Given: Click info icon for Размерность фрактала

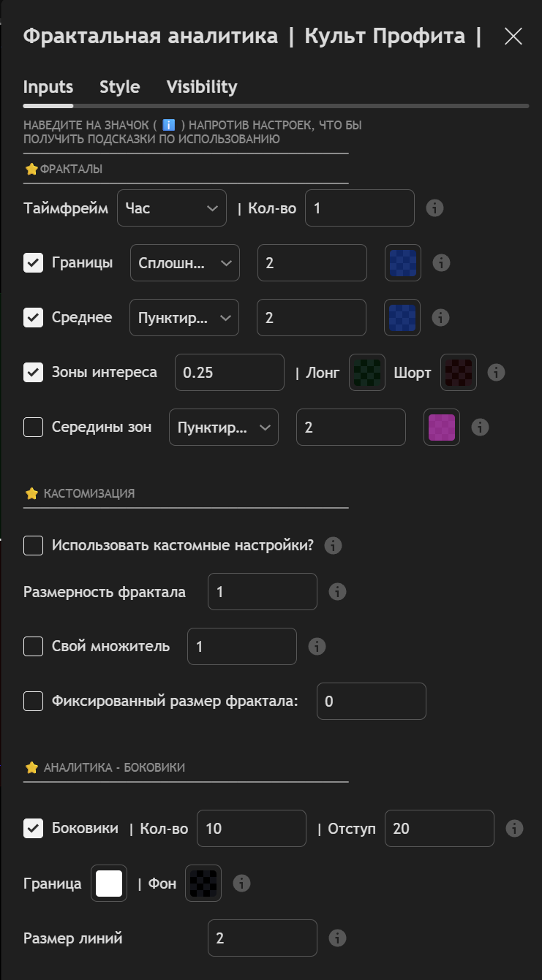Looking at the screenshot, I should click(337, 591).
